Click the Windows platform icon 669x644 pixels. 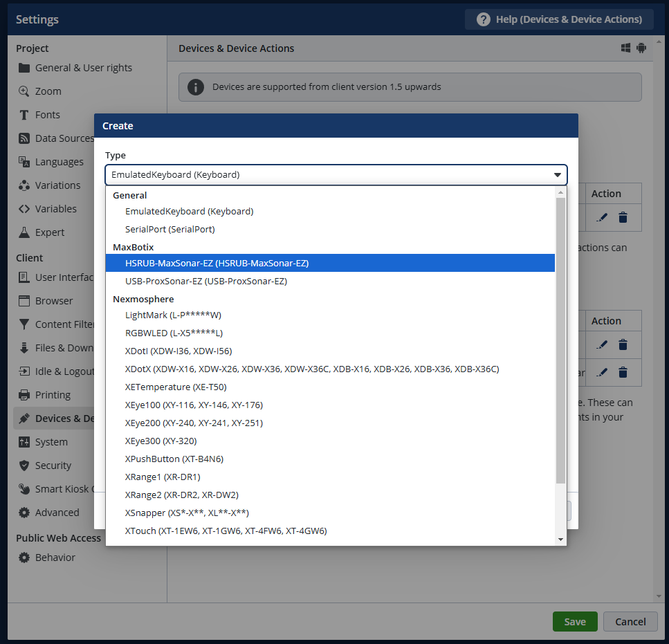point(625,48)
